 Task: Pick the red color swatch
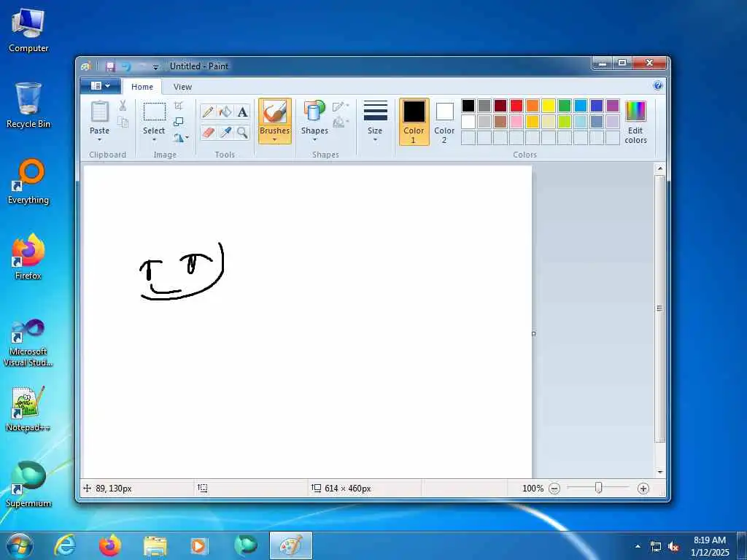516,106
